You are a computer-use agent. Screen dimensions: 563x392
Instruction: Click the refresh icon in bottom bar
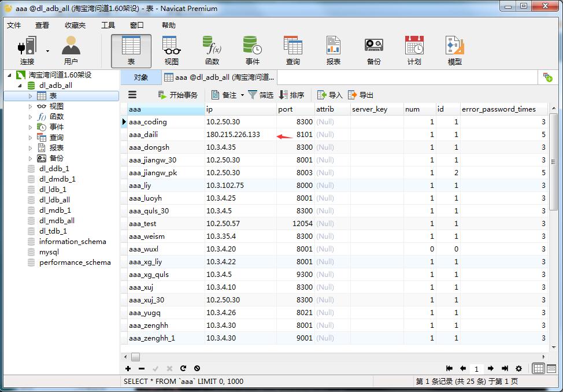coord(183,368)
